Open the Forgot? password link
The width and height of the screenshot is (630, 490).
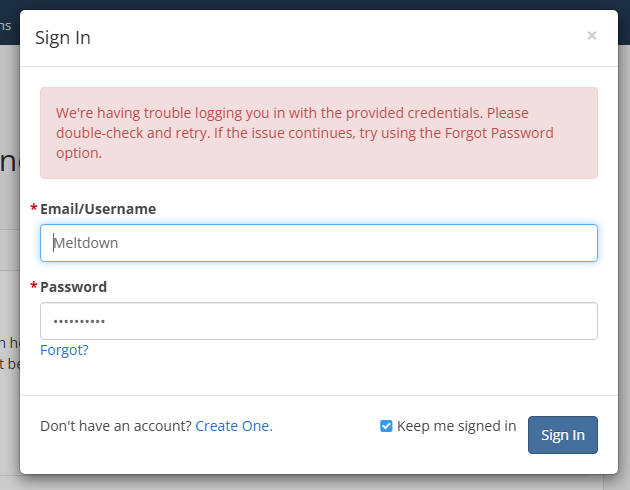[64, 350]
